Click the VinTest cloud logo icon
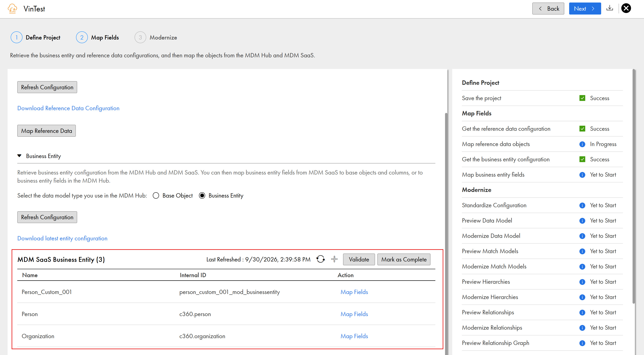Image resolution: width=644 pixels, height=355 pixels. 12,9
